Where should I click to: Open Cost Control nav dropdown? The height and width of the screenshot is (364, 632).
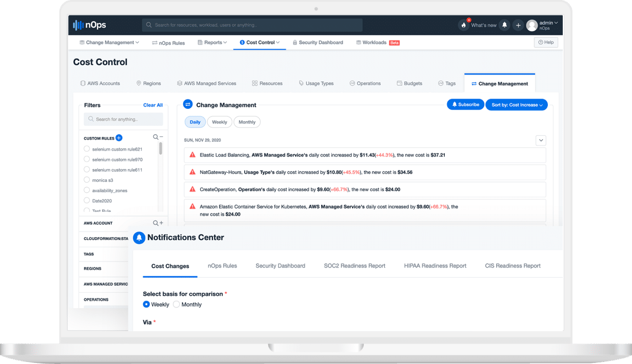[x=260, y=43]
